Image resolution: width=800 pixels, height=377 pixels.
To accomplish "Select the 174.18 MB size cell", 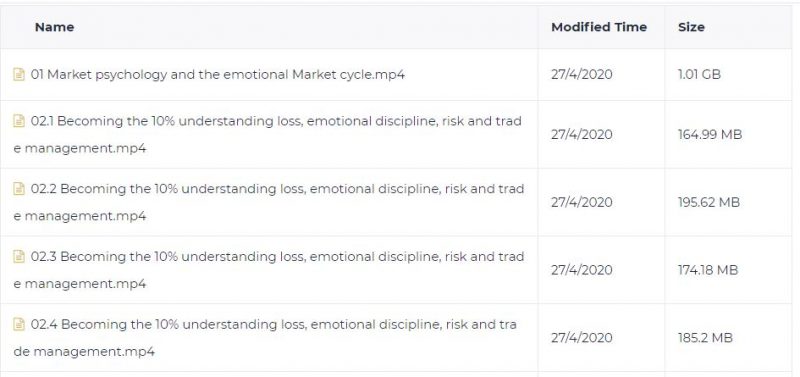I will (x=708, y=270).
